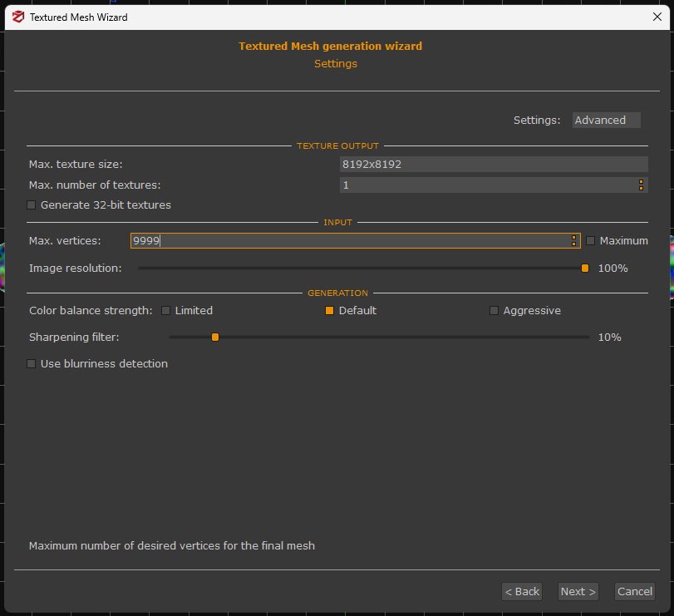Click the 3DF Zephyr icon in title bar
The width and height of the screenshot is (674, 616).
coord(17,17)
